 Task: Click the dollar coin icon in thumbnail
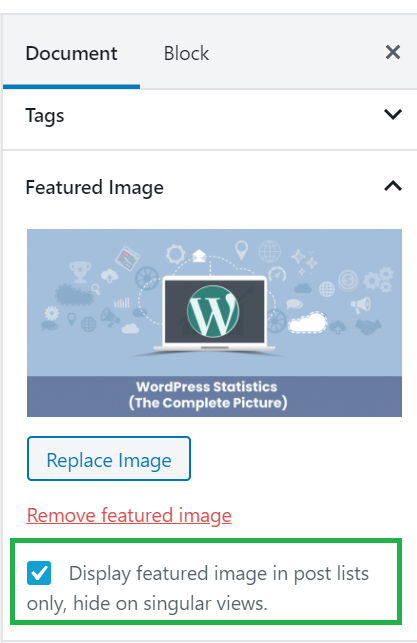(348, 281)
